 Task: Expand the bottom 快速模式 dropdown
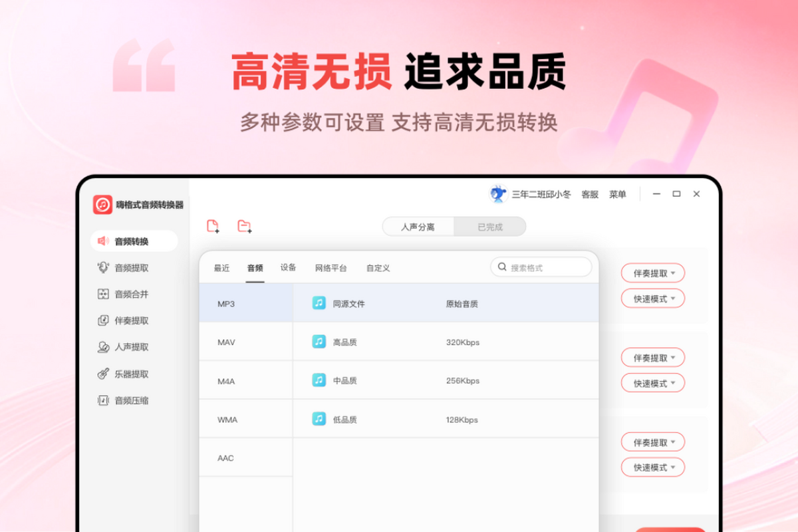coord(652,467)
